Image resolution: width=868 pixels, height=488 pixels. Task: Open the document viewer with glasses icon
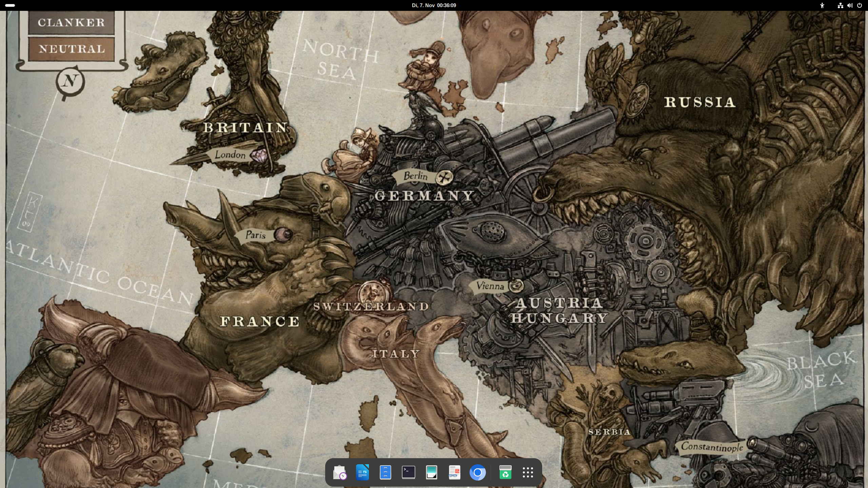tap(454, 472)
